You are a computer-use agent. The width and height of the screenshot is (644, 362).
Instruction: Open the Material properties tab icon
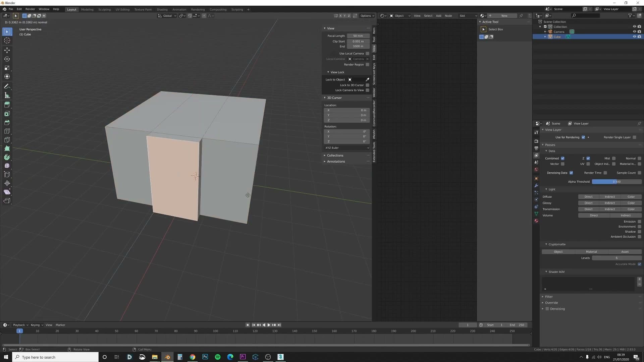click(x=536, y=221)
